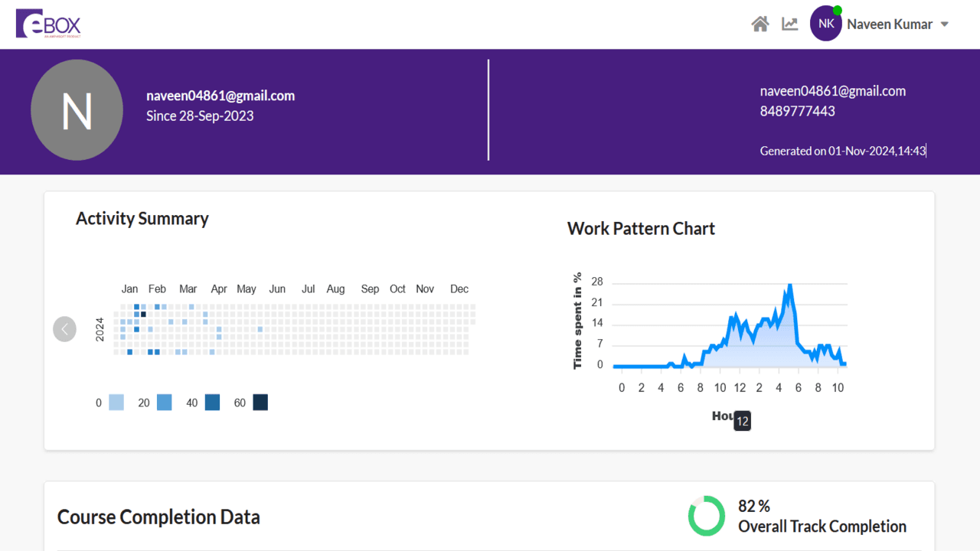Select the legend swatch labeled 20
The height and width of the screenshot is (551, 980).
[x=164, y=403]
